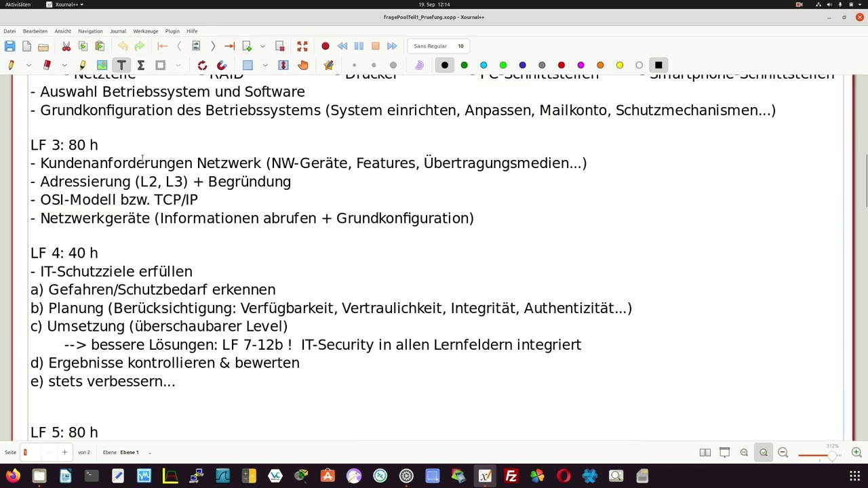Select the red color swatch
Image resolution: width=868 pixels, height=488 pixels.
pos(561,65)
